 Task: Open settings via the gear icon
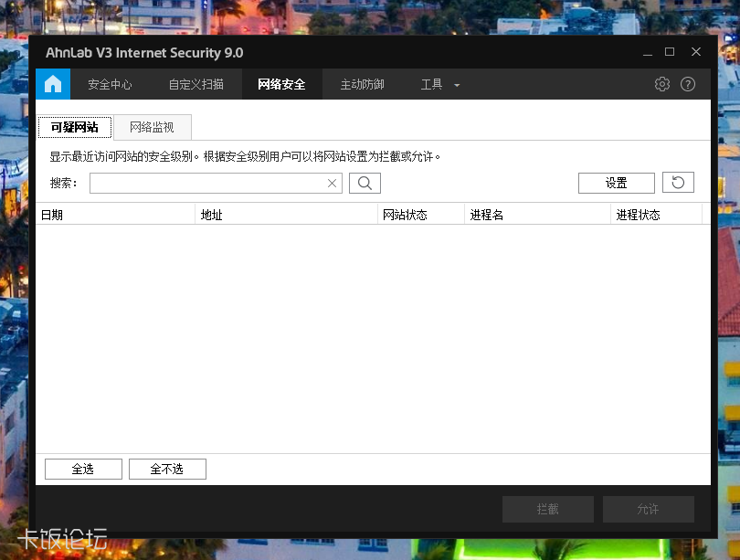tap(661, 83)
